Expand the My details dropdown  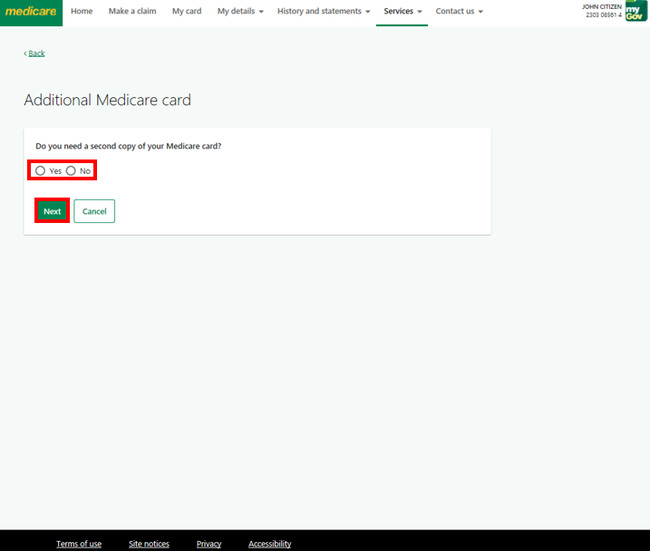240,11
